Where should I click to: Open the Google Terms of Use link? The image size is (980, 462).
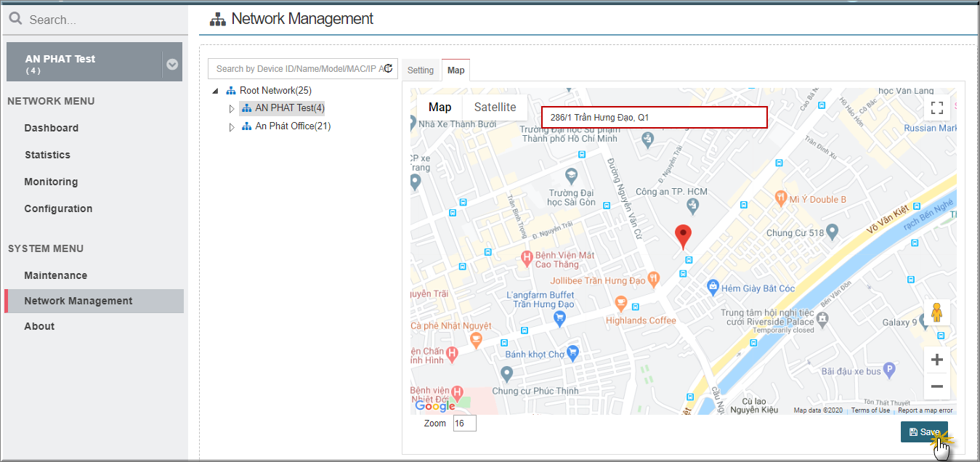[870, 410]
